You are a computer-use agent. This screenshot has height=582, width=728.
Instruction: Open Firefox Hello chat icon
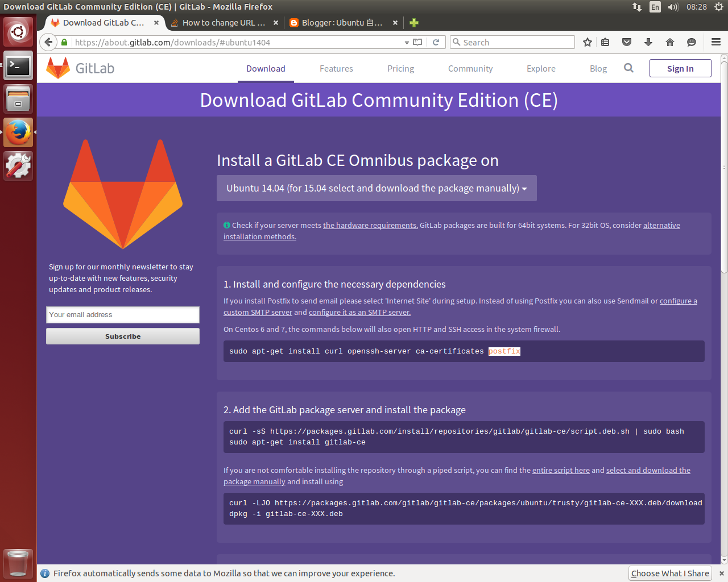click(692, 42)
